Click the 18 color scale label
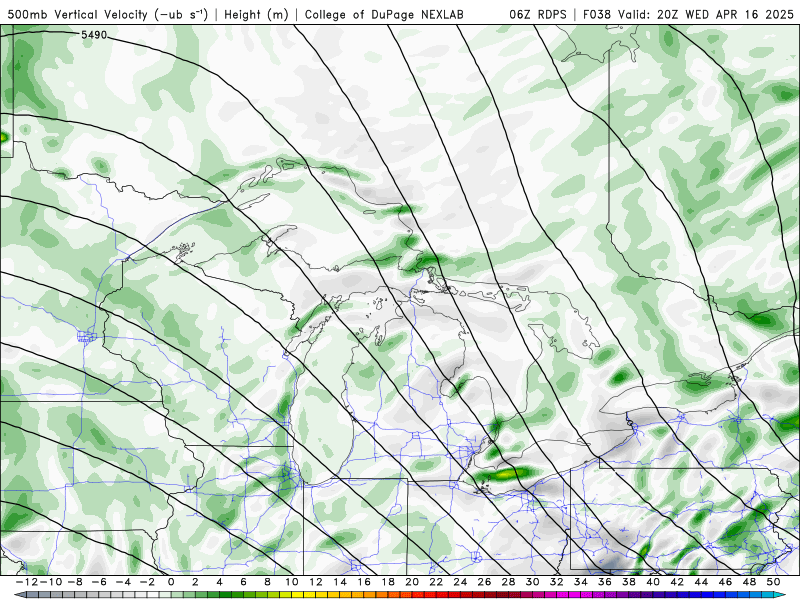This screenshot has height=600, width=800. point(388,582)
